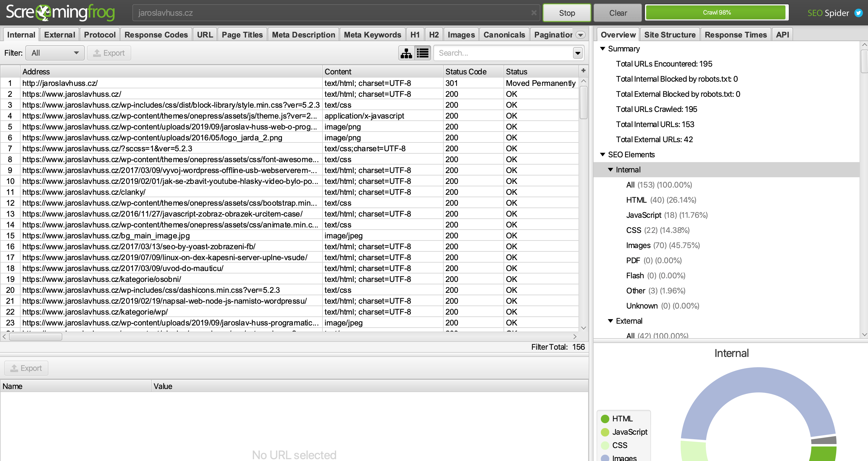Screen dimensions: 868x461
Task: Collapse the Internal tree node
Action: click(610, 170)
